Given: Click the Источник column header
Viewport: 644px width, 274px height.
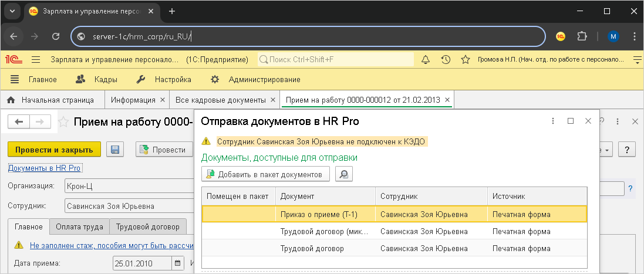Looking at the screenshot, I should tap(537, 196).
